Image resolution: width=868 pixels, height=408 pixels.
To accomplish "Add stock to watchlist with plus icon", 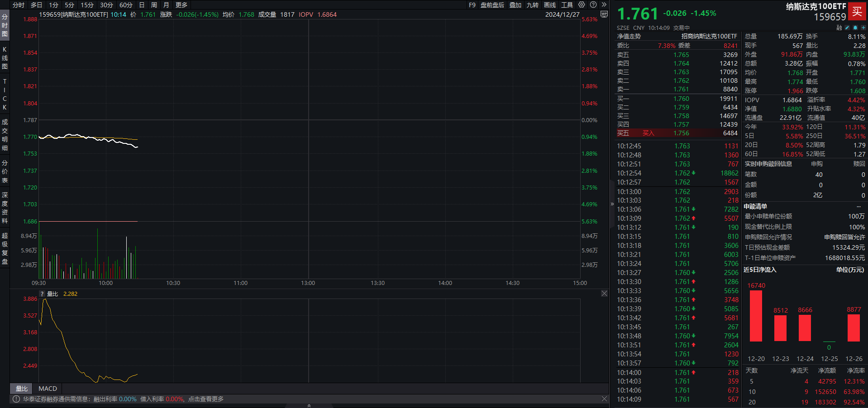I will [x=863, y=28].
